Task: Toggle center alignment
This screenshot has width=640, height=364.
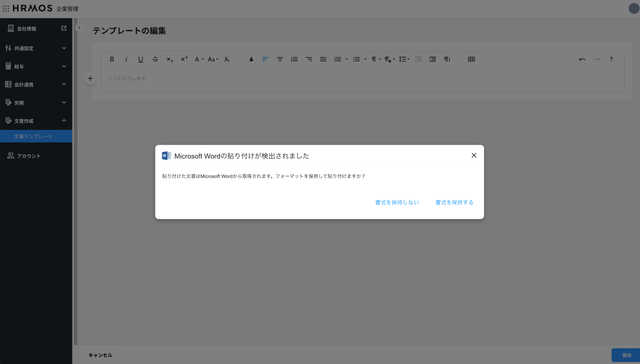Action: [x=280, y=59]
